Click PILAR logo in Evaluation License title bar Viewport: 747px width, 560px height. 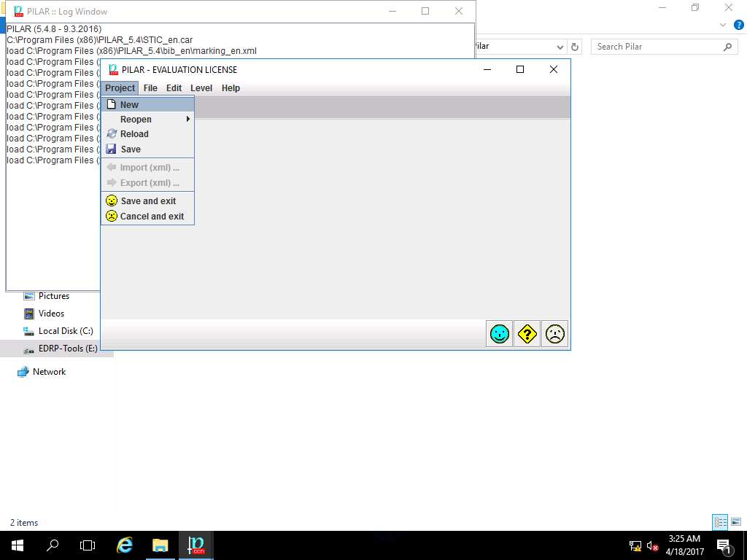(x=113, y=69)
